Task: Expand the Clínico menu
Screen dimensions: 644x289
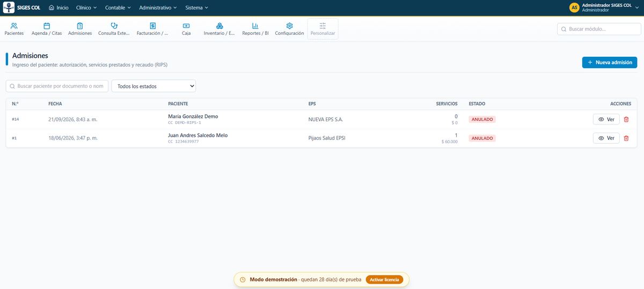Action: pyautogui.click(x=86, y=8)
